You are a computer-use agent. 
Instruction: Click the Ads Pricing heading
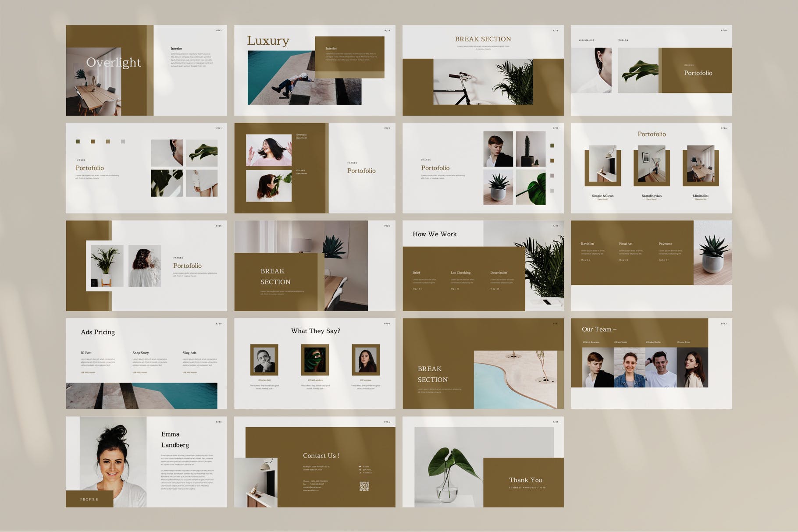coord(98,332)
